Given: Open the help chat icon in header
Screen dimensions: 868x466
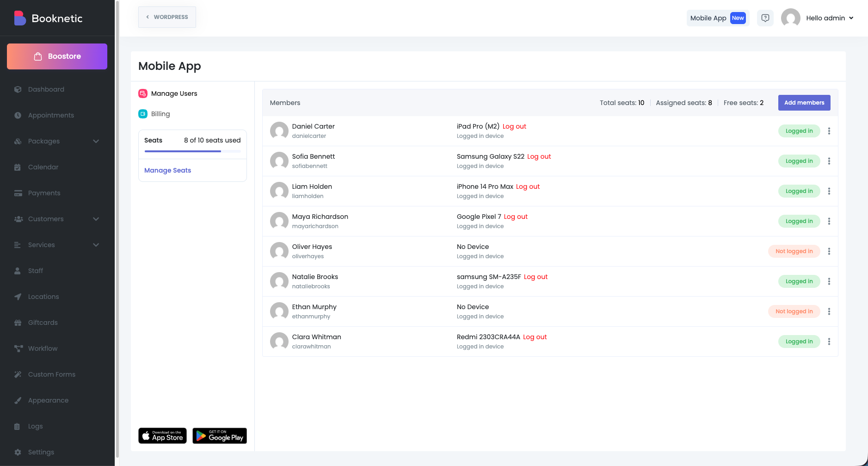Looking at the screenshot, I should (765, 18).
